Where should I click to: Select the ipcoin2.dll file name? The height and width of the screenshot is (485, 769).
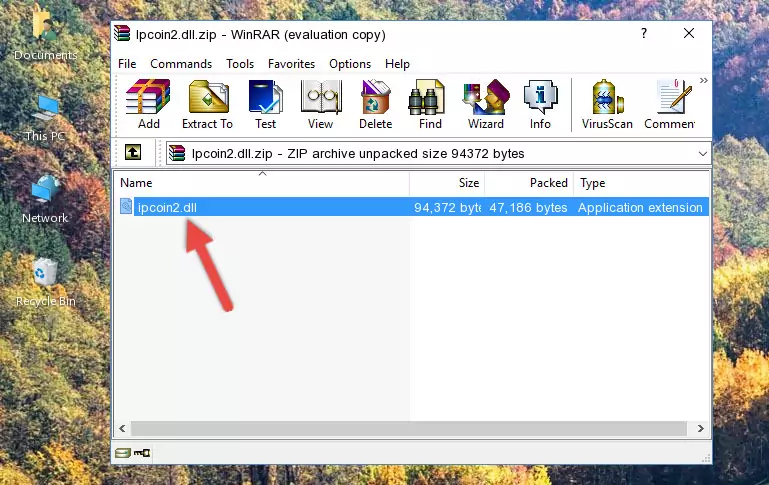[167, 207]
